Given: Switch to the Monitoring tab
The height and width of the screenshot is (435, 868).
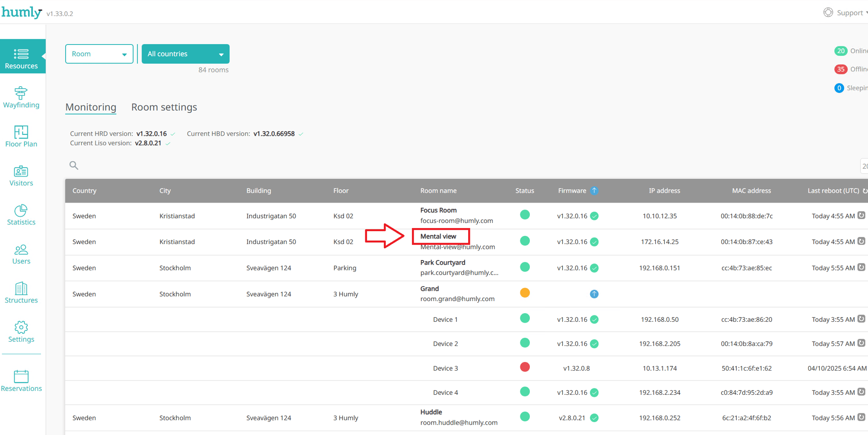Looking at the screenshot, I should pos(91,107).
